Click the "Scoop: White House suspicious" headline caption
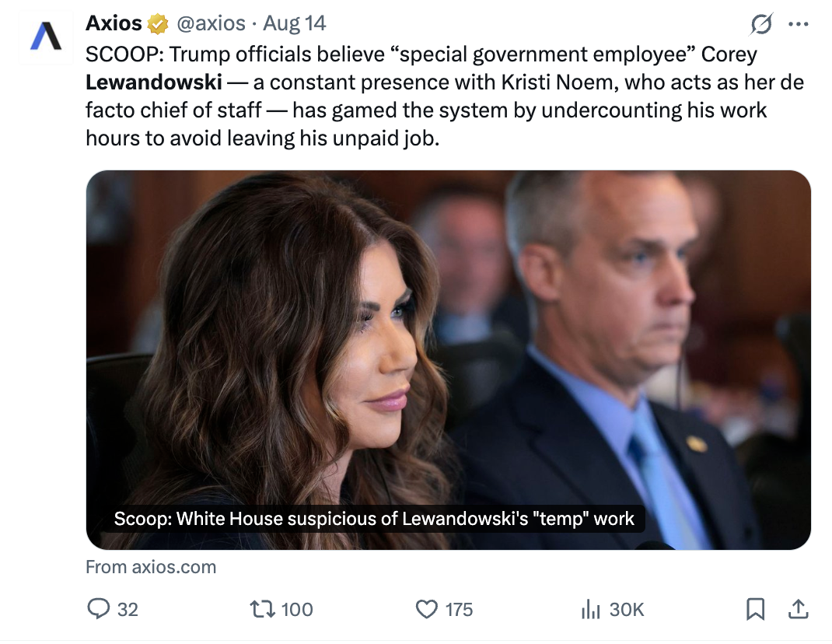Viewport: 832px width, 644px height. [x=374, y=519]
